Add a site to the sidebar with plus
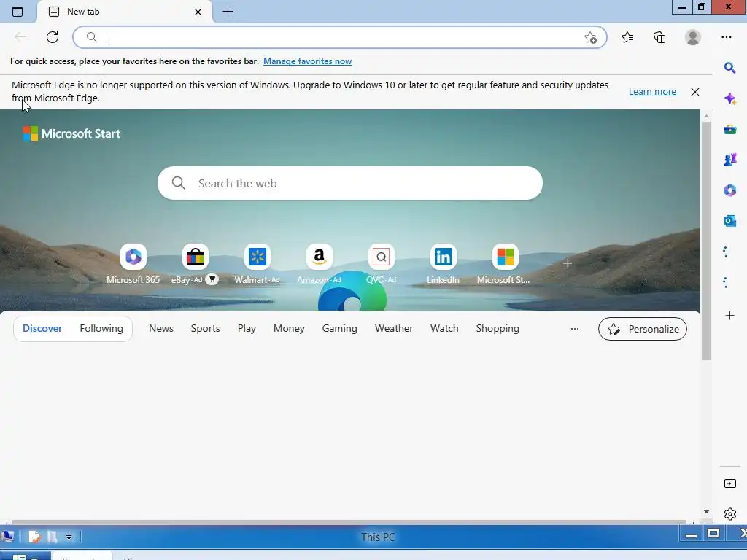 (x=729, y=315)
